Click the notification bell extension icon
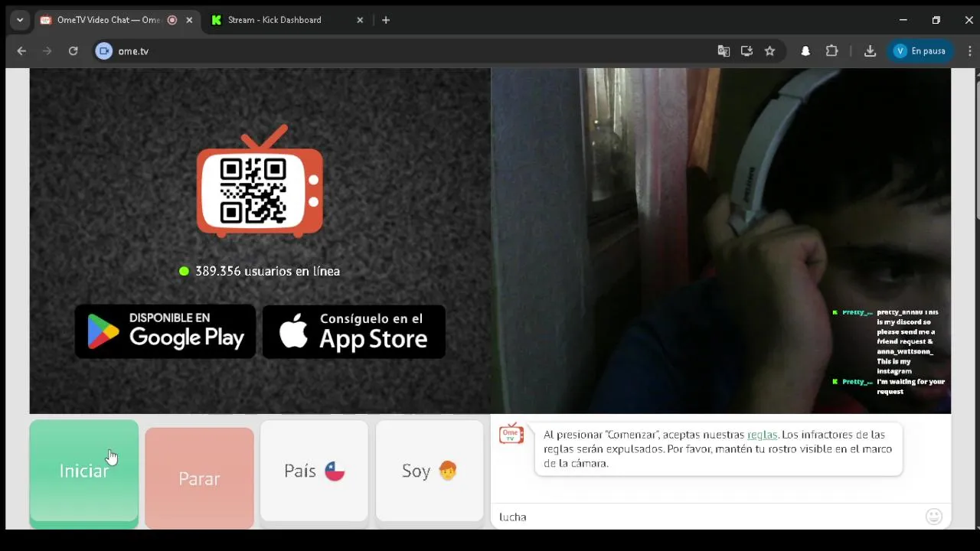 tap(805, 51)
